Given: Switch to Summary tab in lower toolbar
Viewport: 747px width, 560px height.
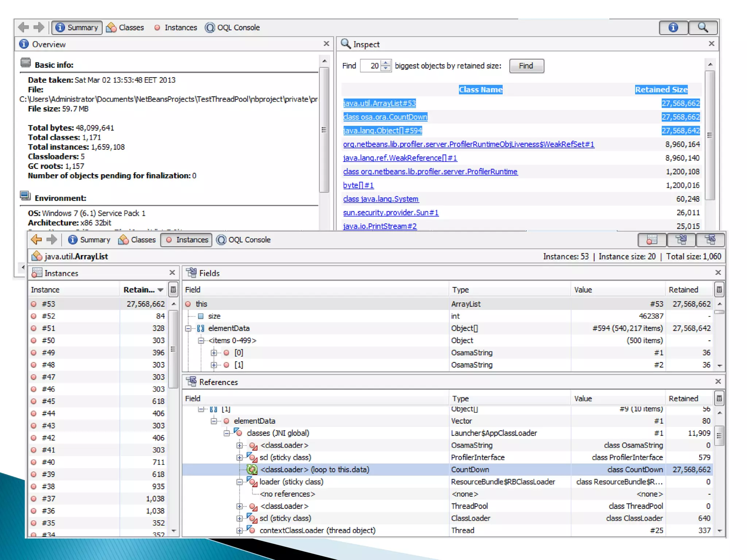Looking at the screenshot, I should pyautogui.click(x=89, y=240).
